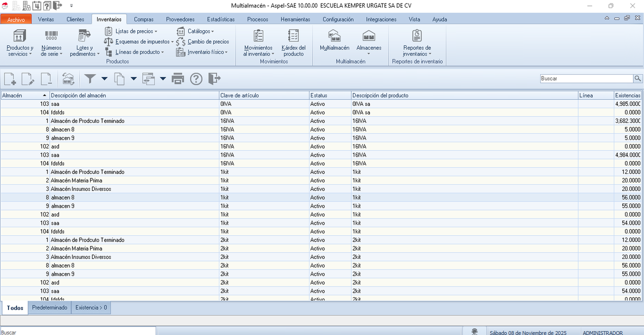This screenshot has height=335, width=644.
Task: Click the Multialmacén ribbon button
Action: click(335, 40)
